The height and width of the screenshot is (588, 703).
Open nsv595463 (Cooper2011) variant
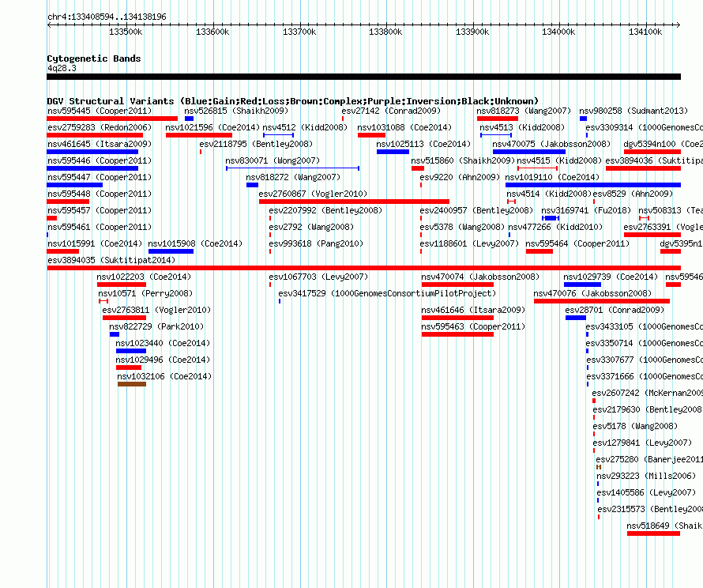457,334
